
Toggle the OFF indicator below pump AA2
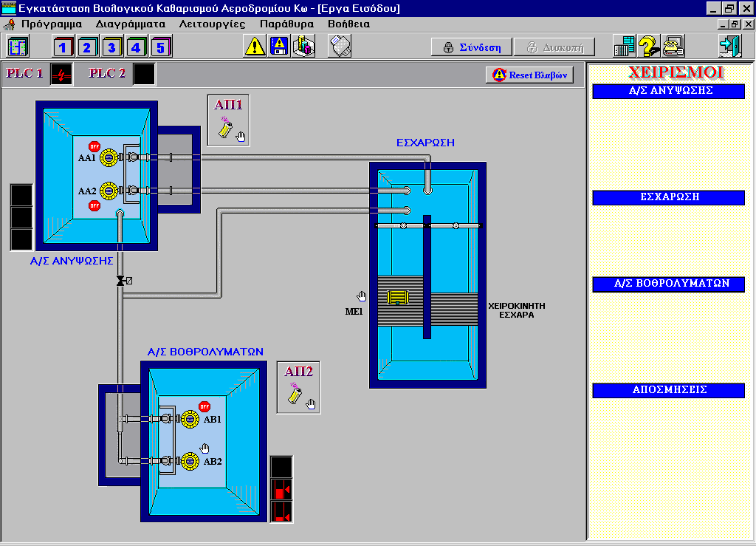pyautogui.click(x=94, y=205)
